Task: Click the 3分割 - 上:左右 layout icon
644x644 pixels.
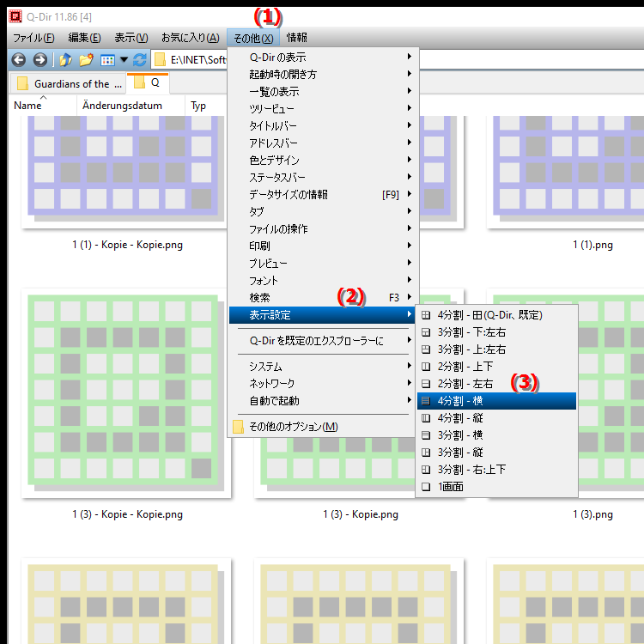Action: point(426,349)
